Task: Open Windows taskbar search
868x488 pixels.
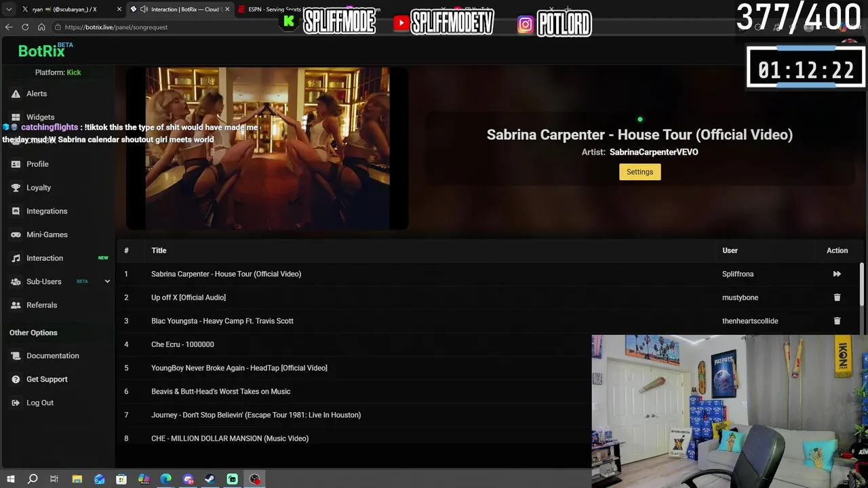Action: click(x=33, y=479)
